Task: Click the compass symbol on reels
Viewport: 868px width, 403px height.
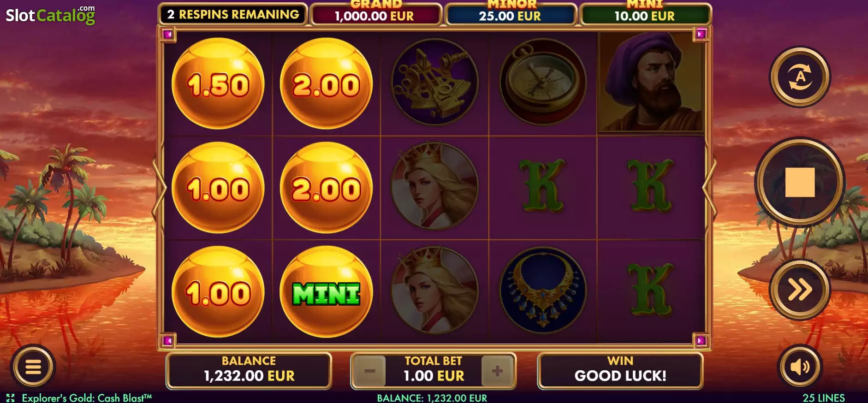Action: [x=543, y=82]
